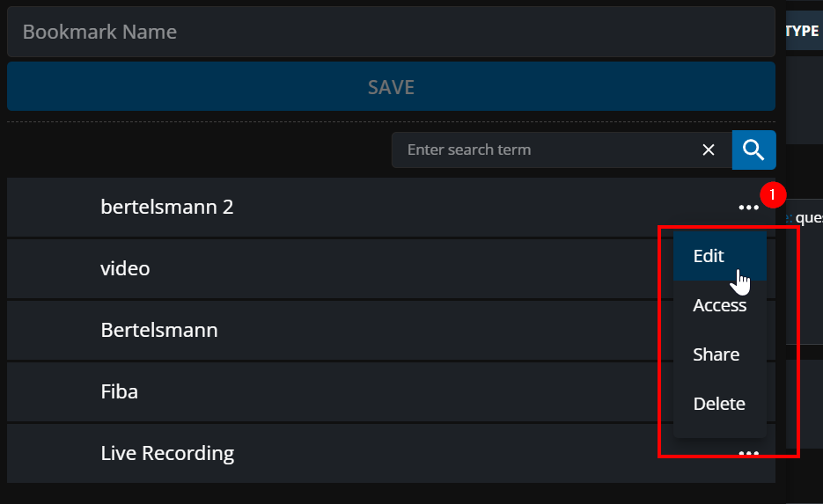Select the Bertelsmann bookmark entry
The height and width of the screenshot is (504, 823).
click(159, 330)
